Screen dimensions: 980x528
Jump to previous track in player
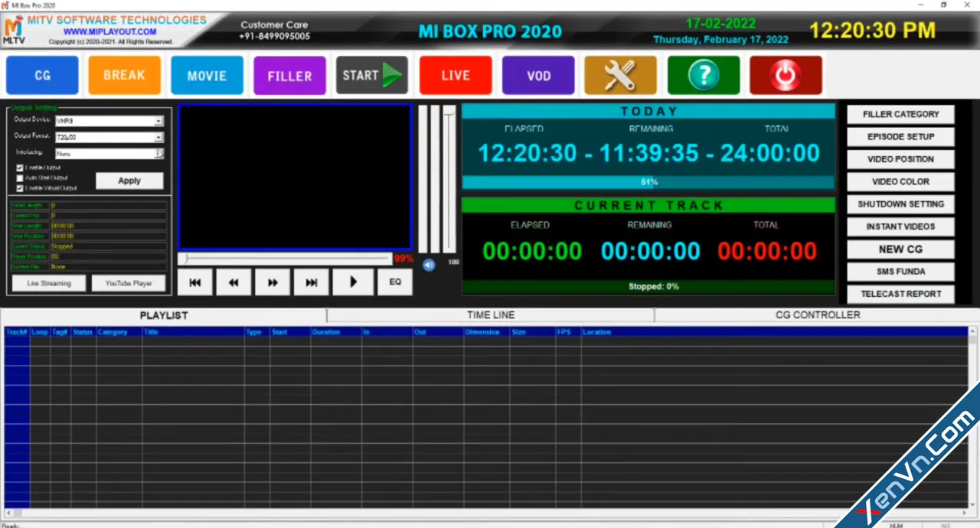coord(195,282)
